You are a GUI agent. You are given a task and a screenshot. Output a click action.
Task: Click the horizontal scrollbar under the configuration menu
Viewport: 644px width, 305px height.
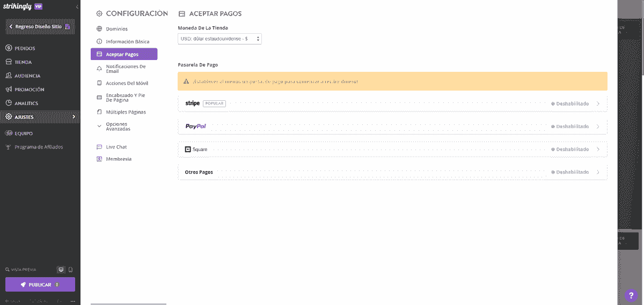(x=128, y=303)
